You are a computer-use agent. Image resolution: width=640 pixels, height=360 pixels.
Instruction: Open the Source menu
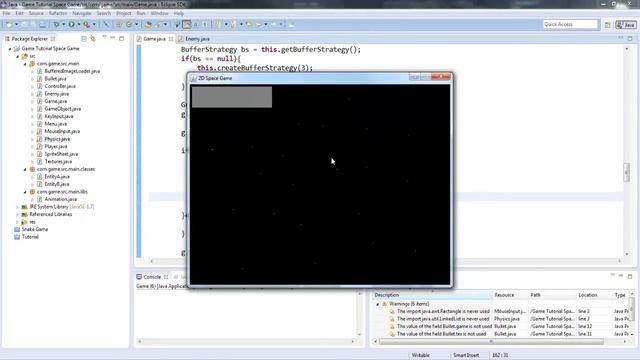click(x=36, y=13)
